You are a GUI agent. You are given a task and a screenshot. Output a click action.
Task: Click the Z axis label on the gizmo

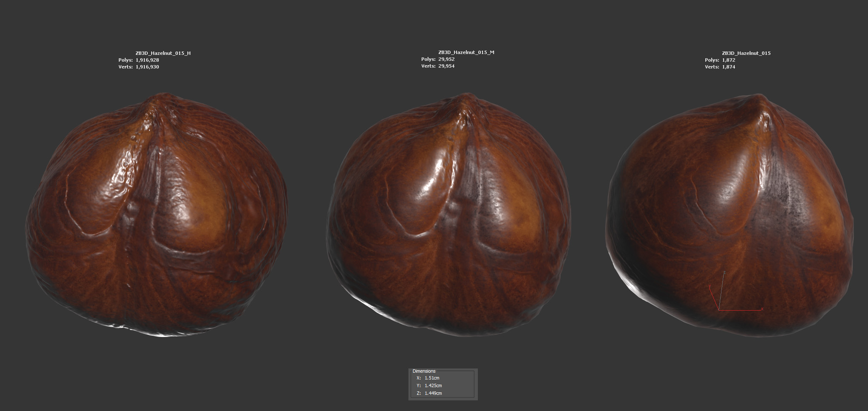click(724, 272)
